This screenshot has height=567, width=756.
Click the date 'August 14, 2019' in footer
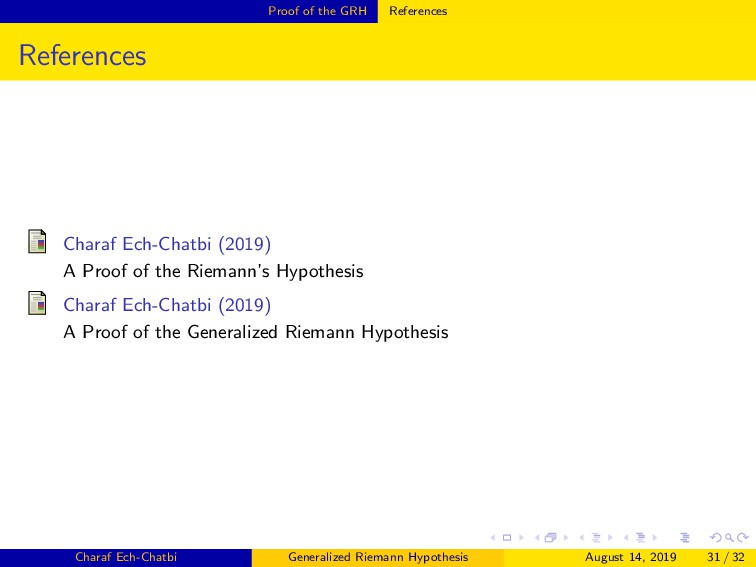631,557
